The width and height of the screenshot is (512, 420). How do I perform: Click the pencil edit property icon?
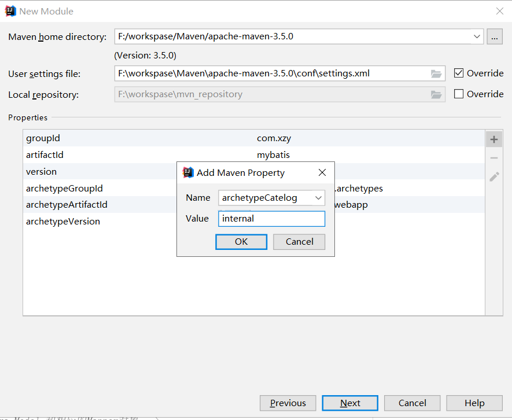pyautogui.click(x=494, y=176)
